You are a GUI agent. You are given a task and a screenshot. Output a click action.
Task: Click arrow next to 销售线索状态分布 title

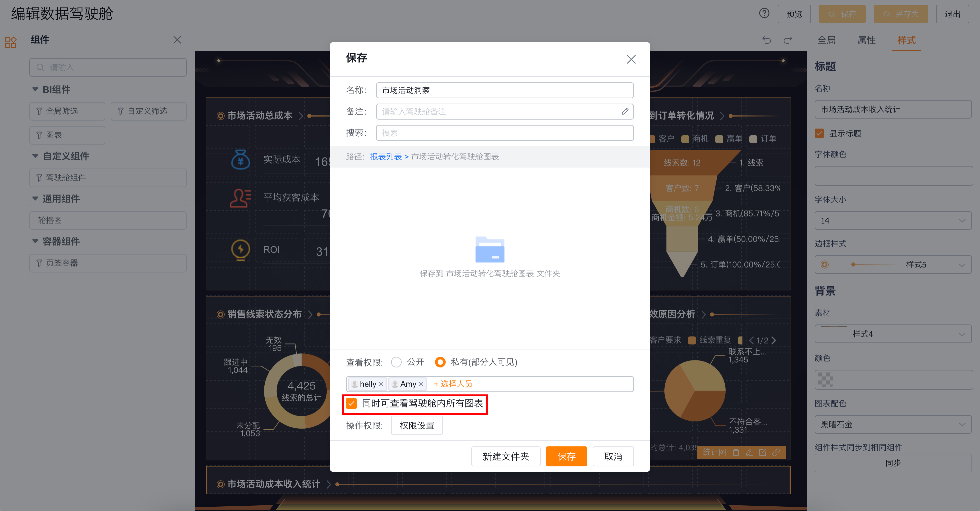click(310, 314)
